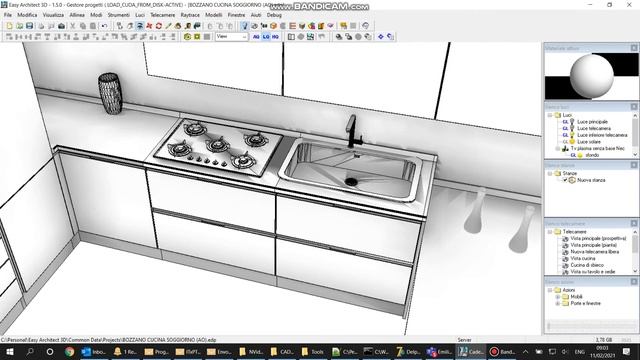Click the ENG language indicator
The image size is (640, 360).
pos(580,351)
